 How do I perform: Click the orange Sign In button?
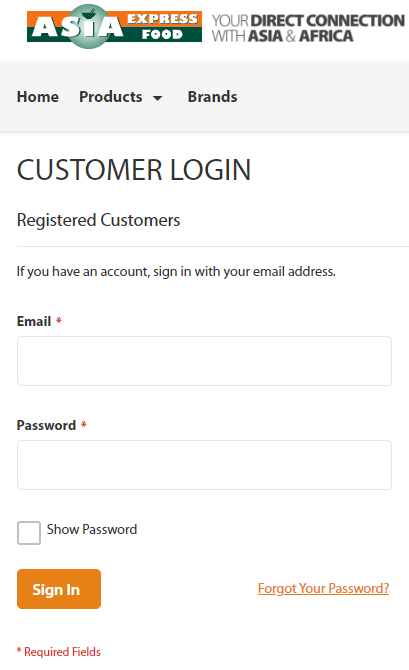(59, 589)
